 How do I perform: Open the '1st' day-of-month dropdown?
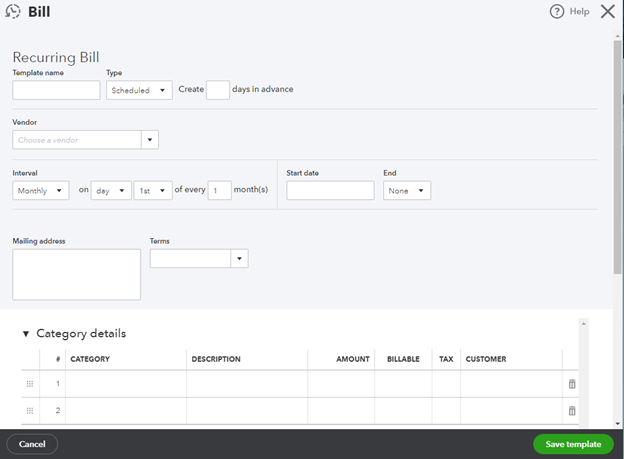pos(153,190)
